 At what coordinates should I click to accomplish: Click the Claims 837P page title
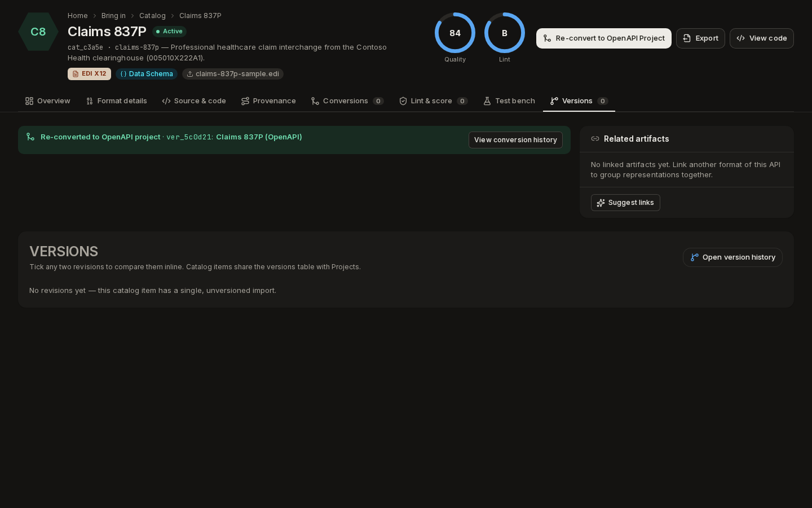[107, 32]
